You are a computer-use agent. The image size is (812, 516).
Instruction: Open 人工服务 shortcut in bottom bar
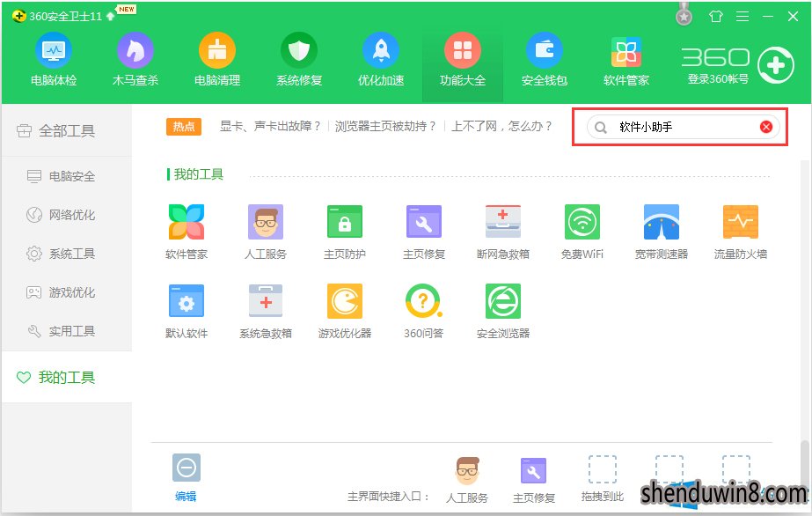[x=467, y=480]
